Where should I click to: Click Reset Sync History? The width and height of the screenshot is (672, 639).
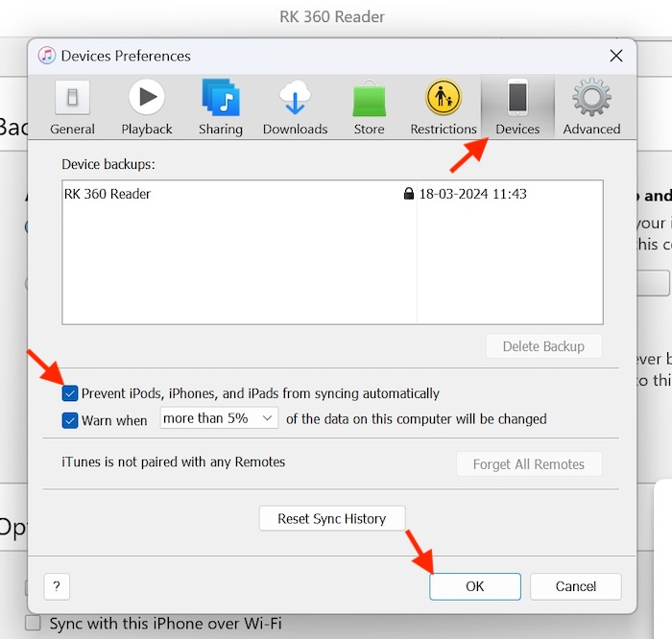tap(332, 519)
